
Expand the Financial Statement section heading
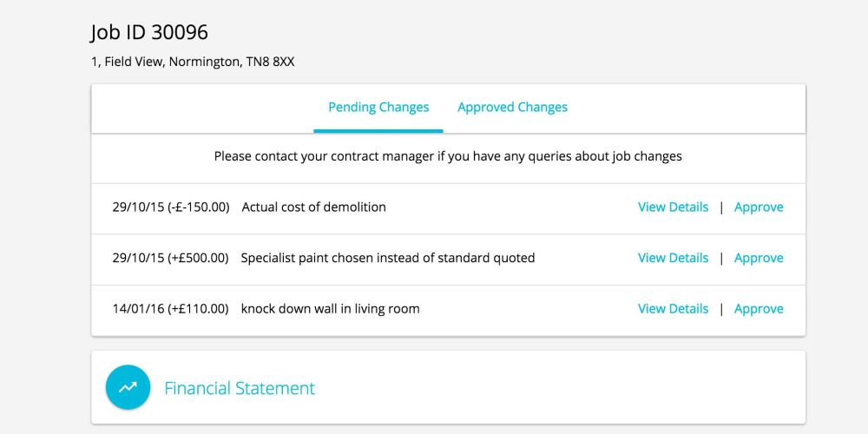(x=240, y=388)
